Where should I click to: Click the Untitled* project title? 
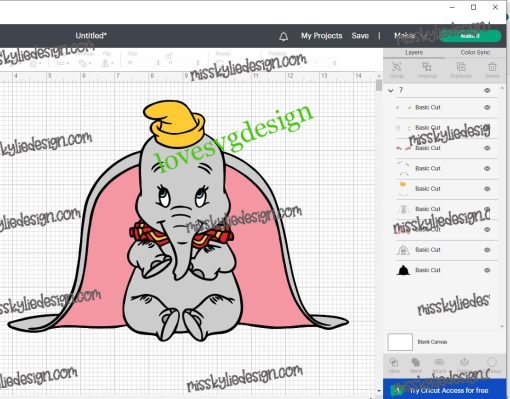[91, 35]
